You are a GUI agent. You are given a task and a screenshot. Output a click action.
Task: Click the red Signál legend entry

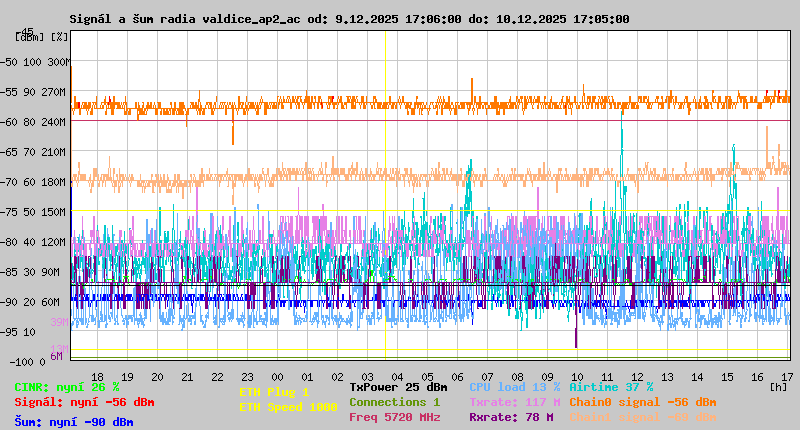point(84,402)
